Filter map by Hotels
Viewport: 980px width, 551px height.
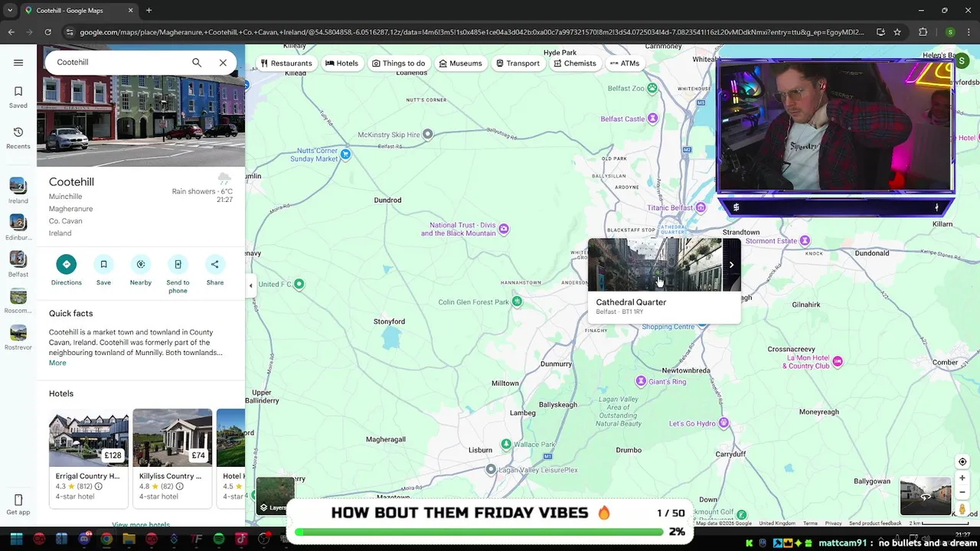[341, 64]
